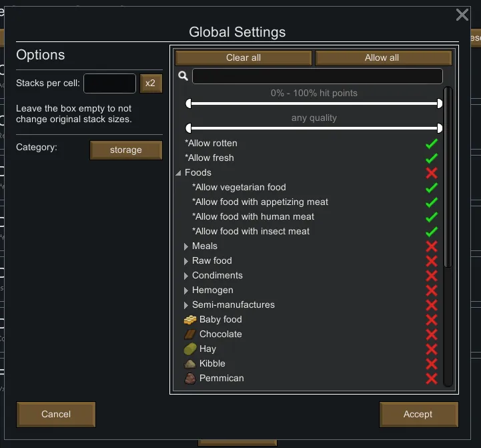Image resolution: width=481 pixels, height=448 pixels.
Task: Click the Pemmican item icon
Action: (190, 379)
